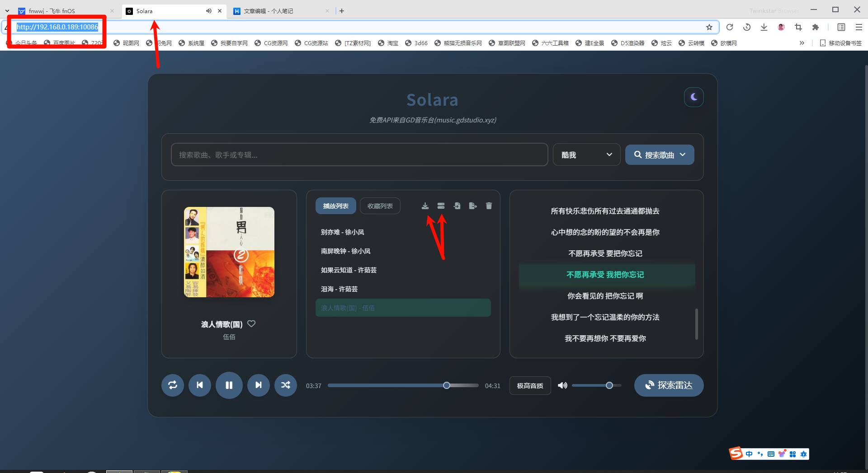The height and width of the screenshot is (473, 868).
Task: Switch to the 播放列表 tab
Action: coord(336,206)
